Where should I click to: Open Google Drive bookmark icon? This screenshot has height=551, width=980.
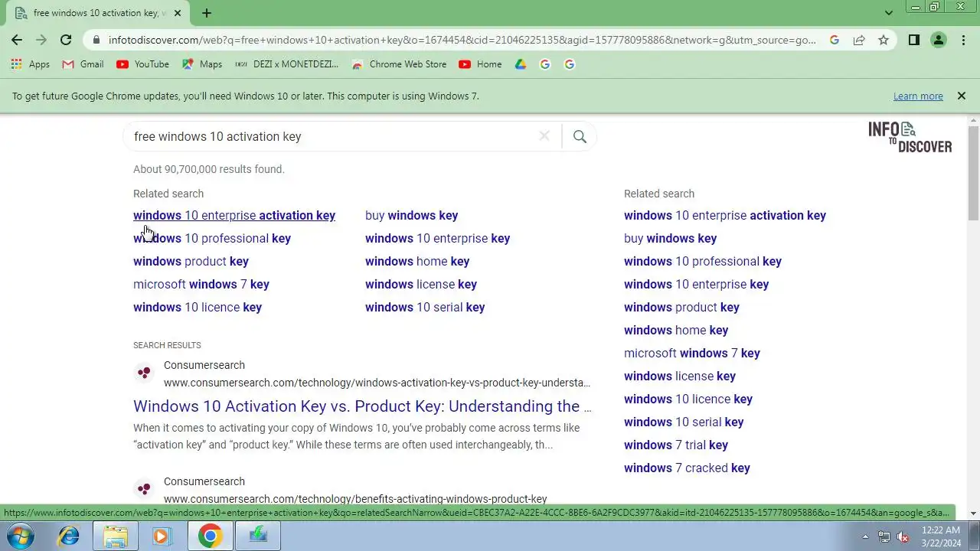point(521,64)
